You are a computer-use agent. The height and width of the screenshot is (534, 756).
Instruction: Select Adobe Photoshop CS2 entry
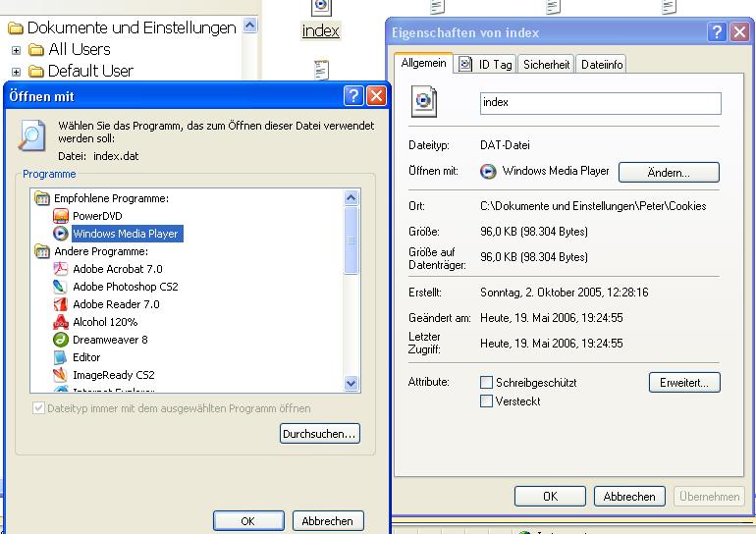pos(126,287)
